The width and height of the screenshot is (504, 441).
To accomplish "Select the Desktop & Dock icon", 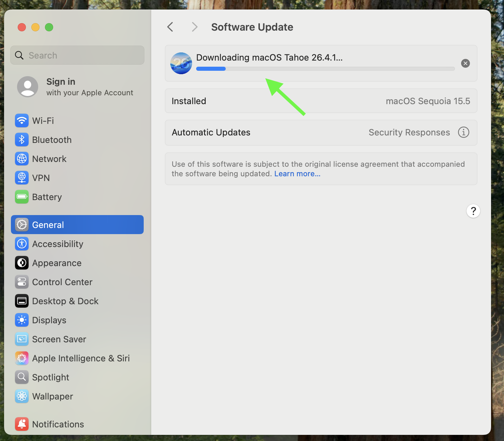I will click(22, 301).
